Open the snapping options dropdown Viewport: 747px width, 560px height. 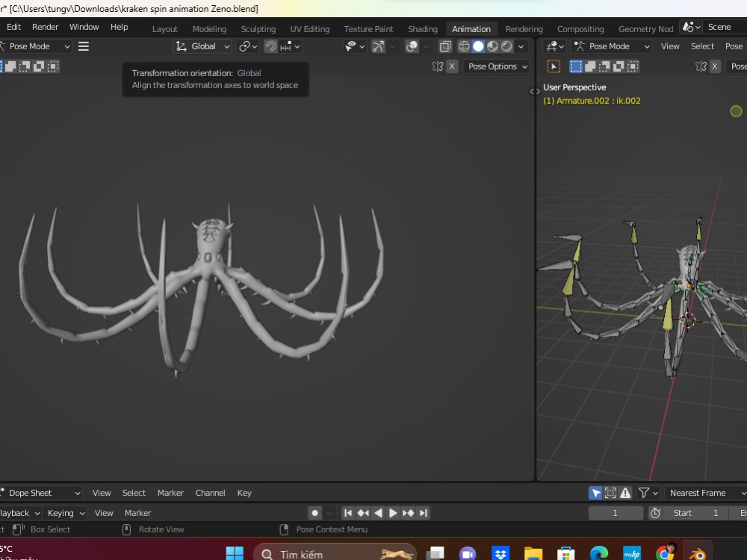pos(290,46)
